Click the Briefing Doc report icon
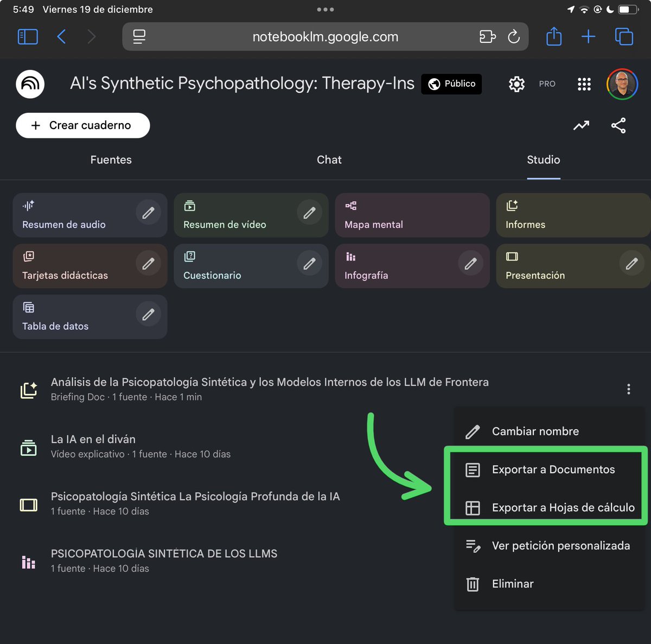651x644 pixels. pos(29,390)
